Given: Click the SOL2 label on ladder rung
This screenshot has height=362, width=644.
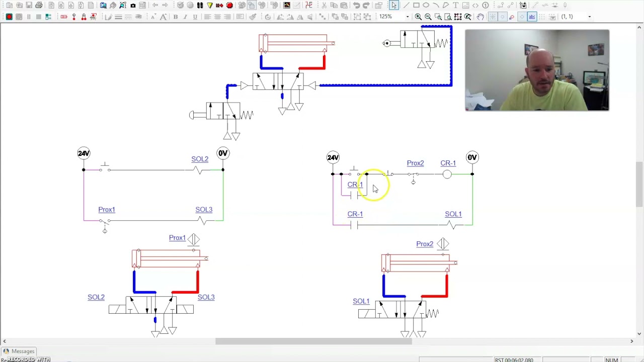Looking at the screenshot, I should pos(200,159).
